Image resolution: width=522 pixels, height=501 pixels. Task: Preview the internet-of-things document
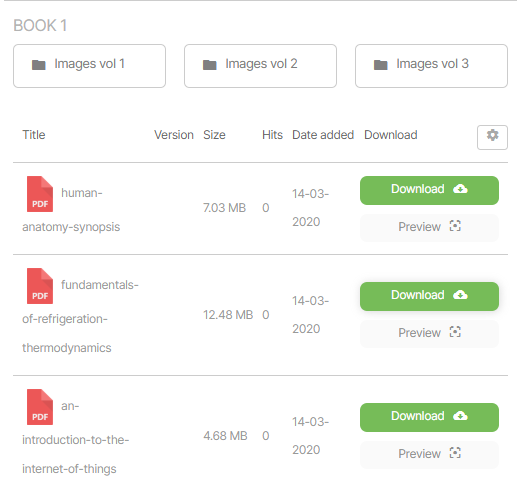429,454
